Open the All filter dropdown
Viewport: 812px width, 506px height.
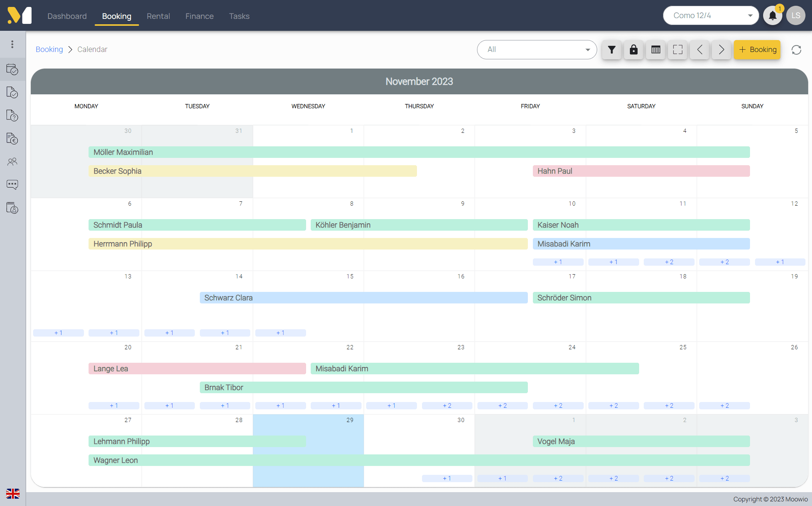pyautogui.click(x=537, y=50)
